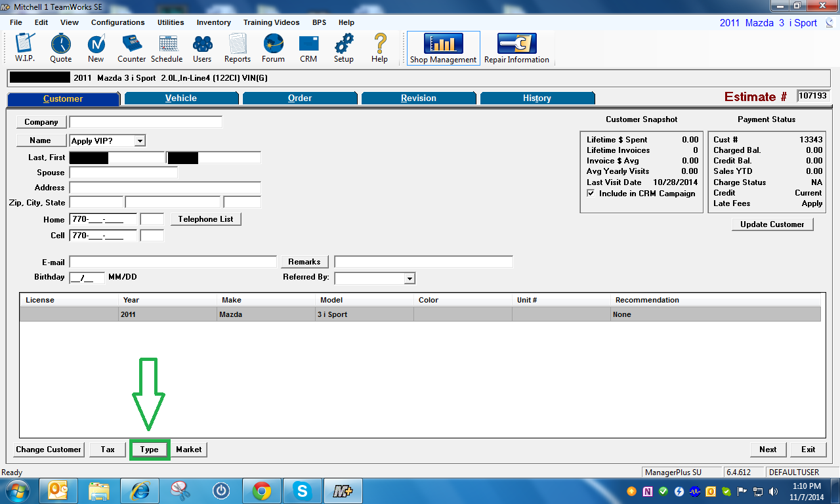Open Google Chrome from the taskbar
This screenshot has height=504, width=840.
tap(262, 491)
